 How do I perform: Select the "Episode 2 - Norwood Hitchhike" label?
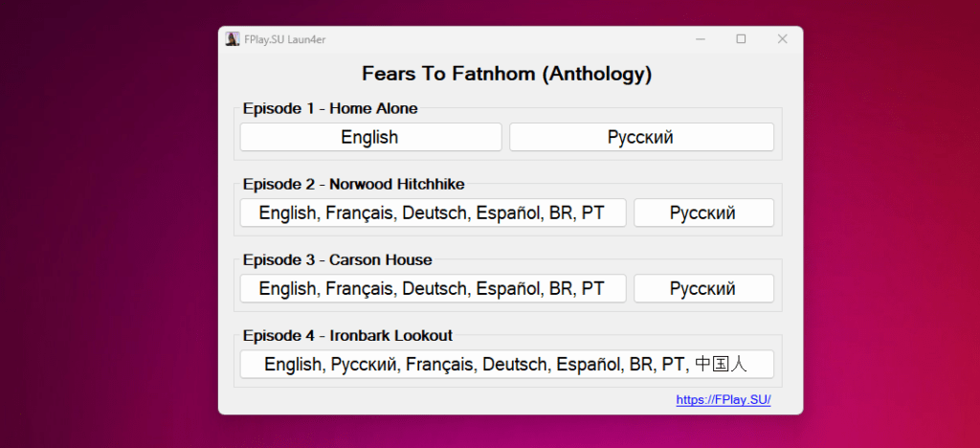pos(354,184)
